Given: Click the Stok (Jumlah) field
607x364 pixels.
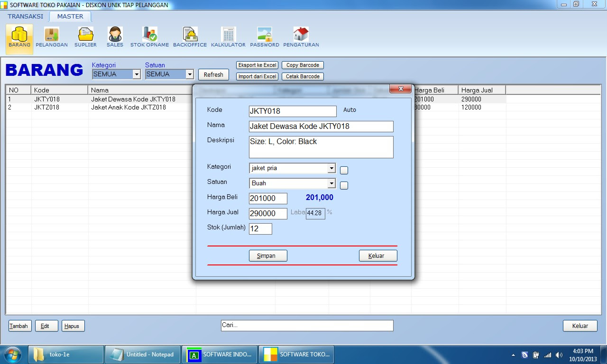Looking at the screenshot, I should tap(260, 228).
